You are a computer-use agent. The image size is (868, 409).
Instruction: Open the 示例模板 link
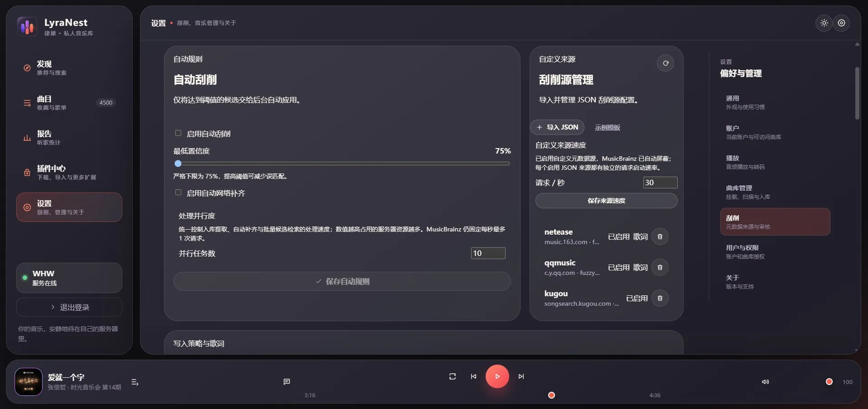pos(608,128)
